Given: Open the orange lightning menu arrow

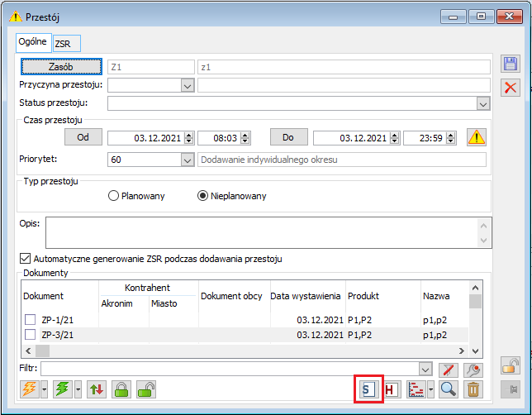Looking at the screenshot, I should point(44,389).
